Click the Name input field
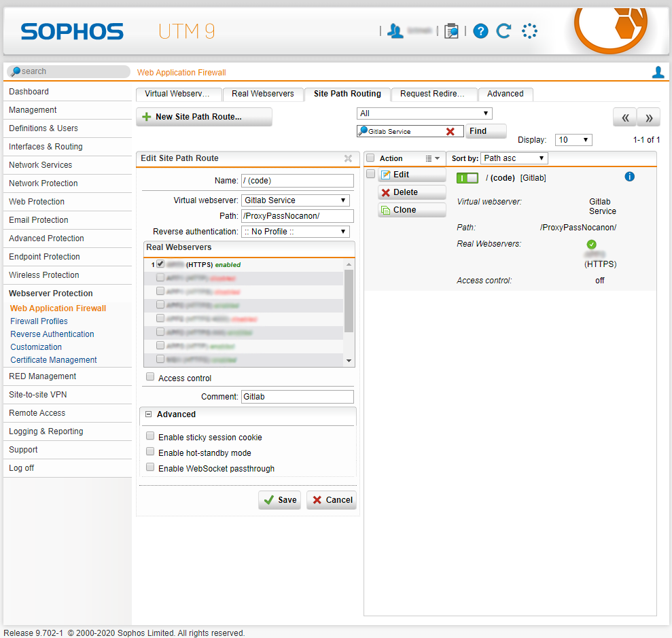This screenshot has width=672, height=638. [x=298, y=181]
